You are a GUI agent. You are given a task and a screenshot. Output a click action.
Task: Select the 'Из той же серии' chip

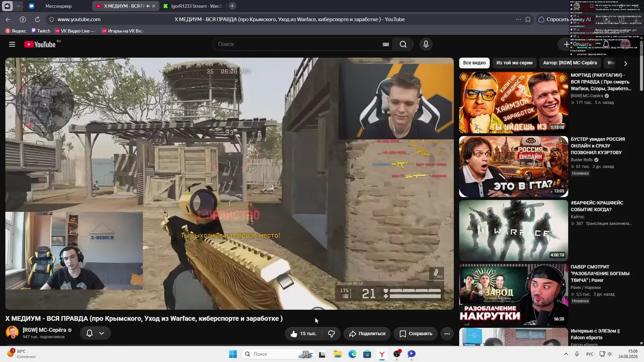point(514,63)
